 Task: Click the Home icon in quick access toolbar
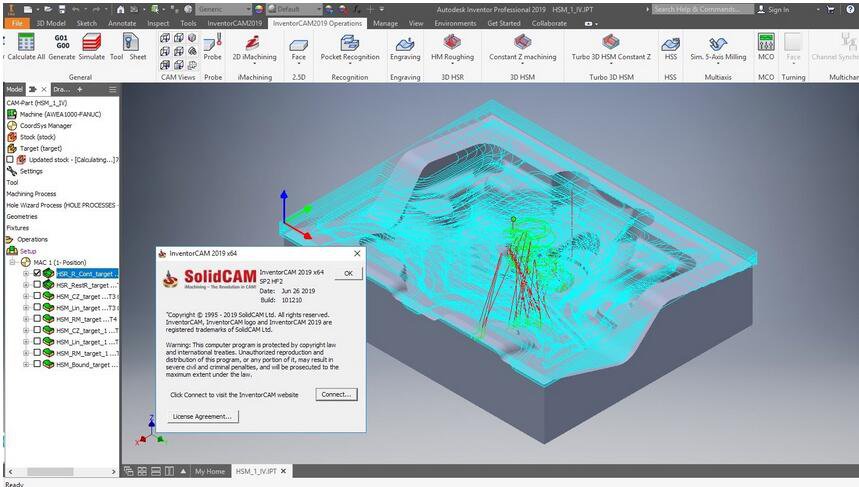tap(121, 9)
